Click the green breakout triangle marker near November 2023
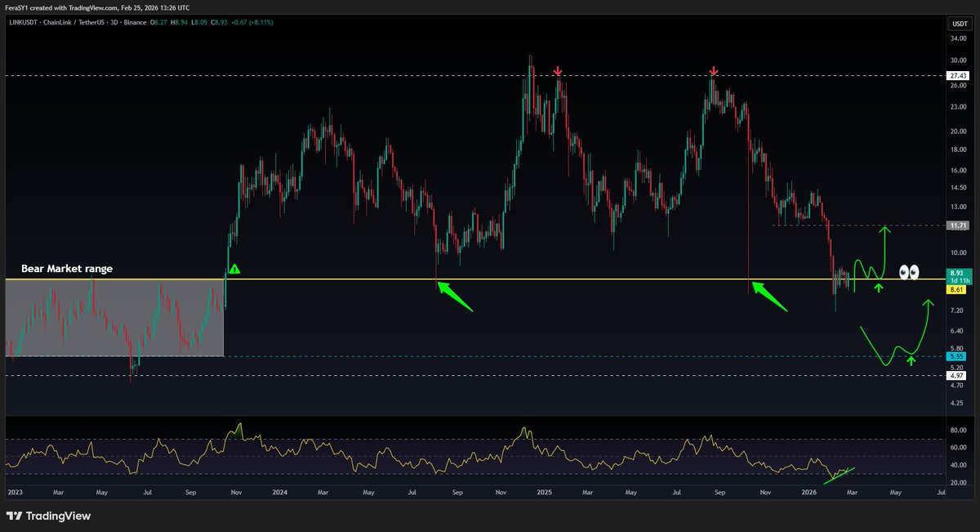Viewport: 980px width, 532px height. point(233,267)
